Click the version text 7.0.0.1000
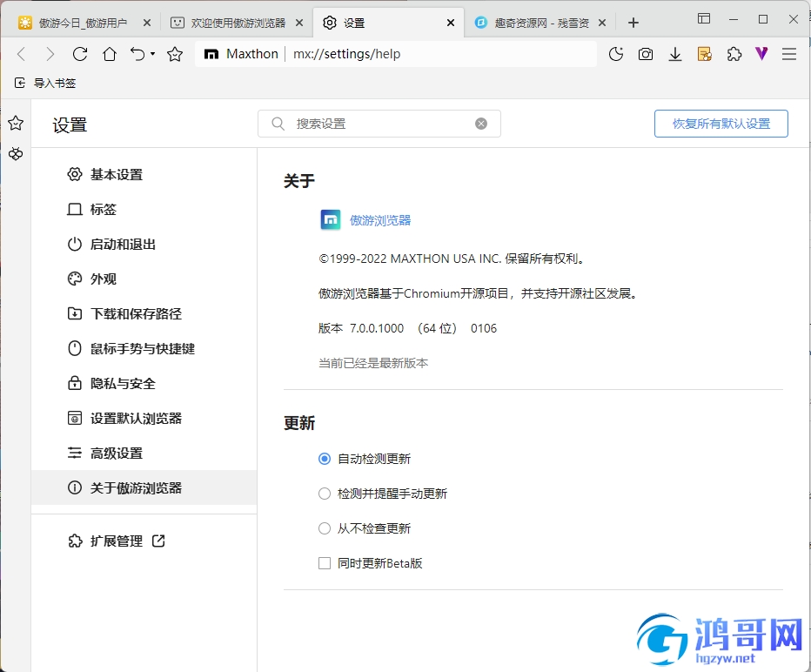 point(377,328)
